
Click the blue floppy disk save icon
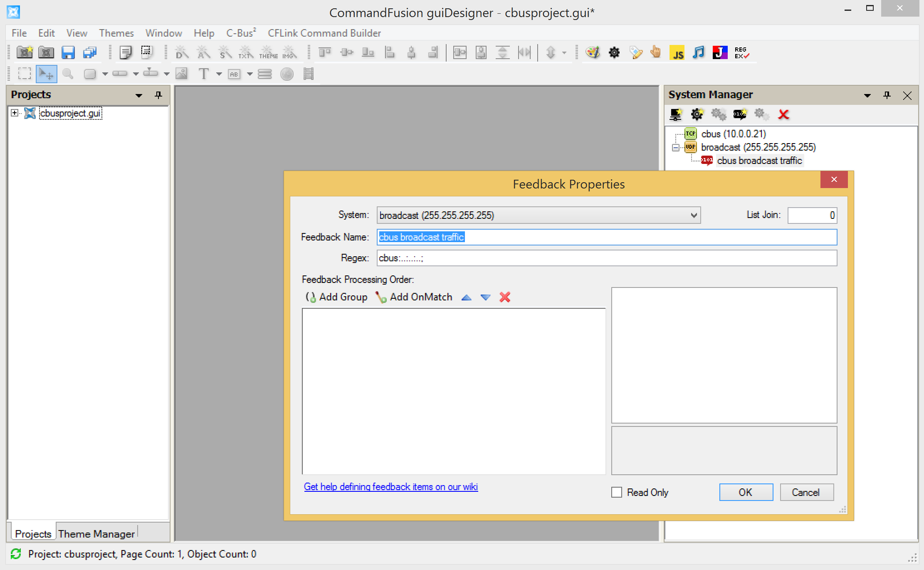68,53
